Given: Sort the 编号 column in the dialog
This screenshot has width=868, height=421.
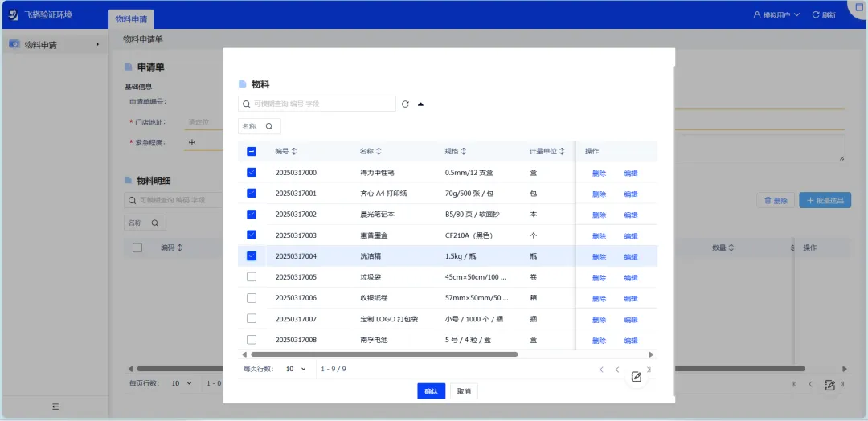Looking at the screenshot, I should point(294,151).
